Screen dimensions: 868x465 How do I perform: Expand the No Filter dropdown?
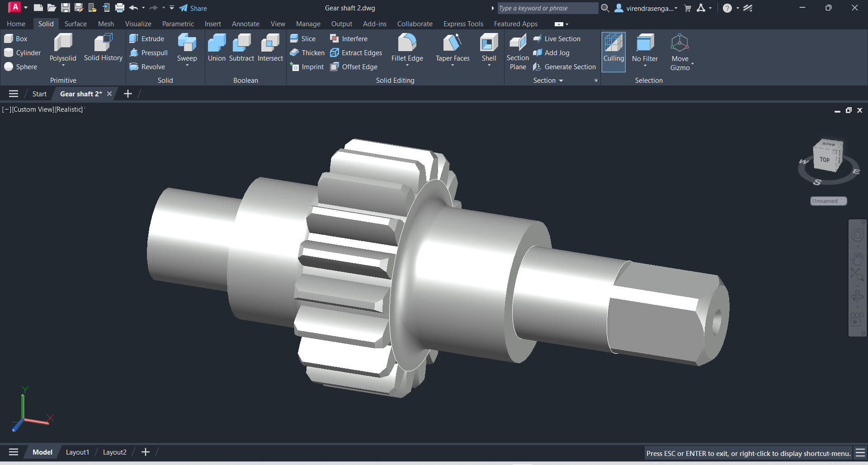coord(645,66)
